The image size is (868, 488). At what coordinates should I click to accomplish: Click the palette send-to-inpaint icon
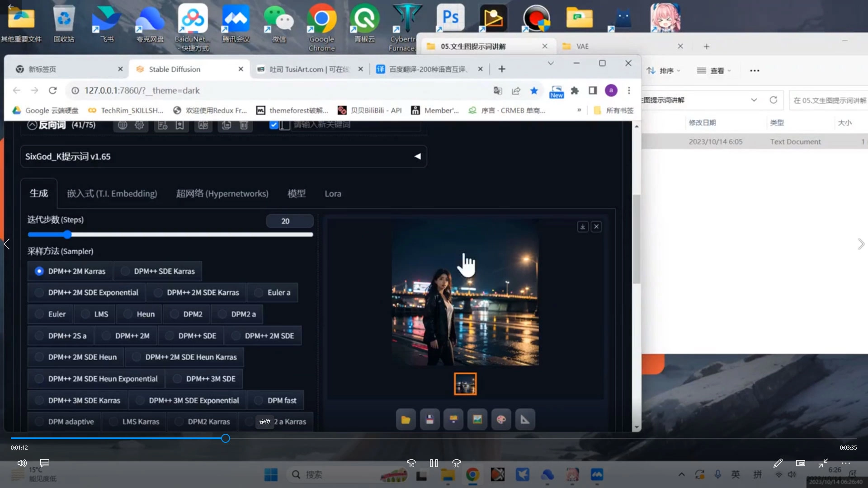501,420
